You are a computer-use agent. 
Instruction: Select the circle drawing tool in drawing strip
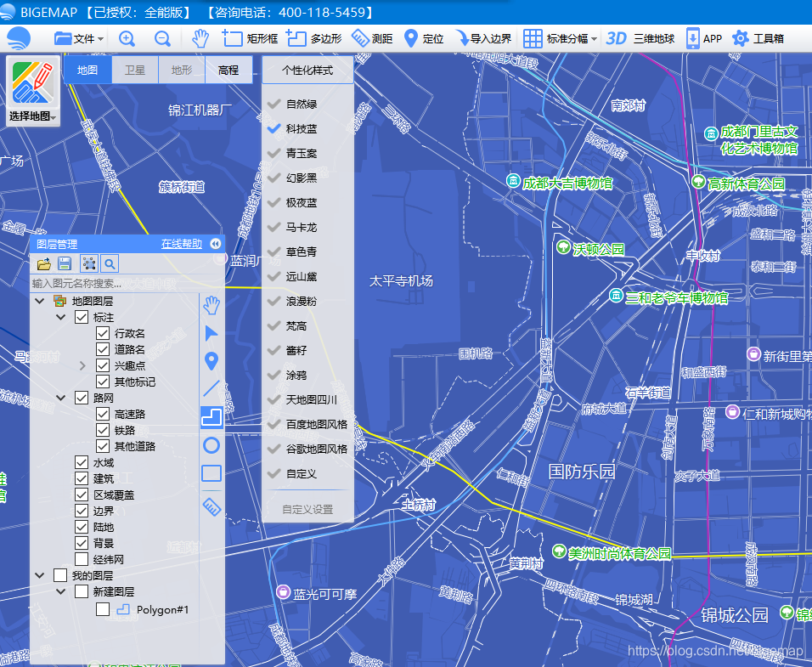pos(211,445)
